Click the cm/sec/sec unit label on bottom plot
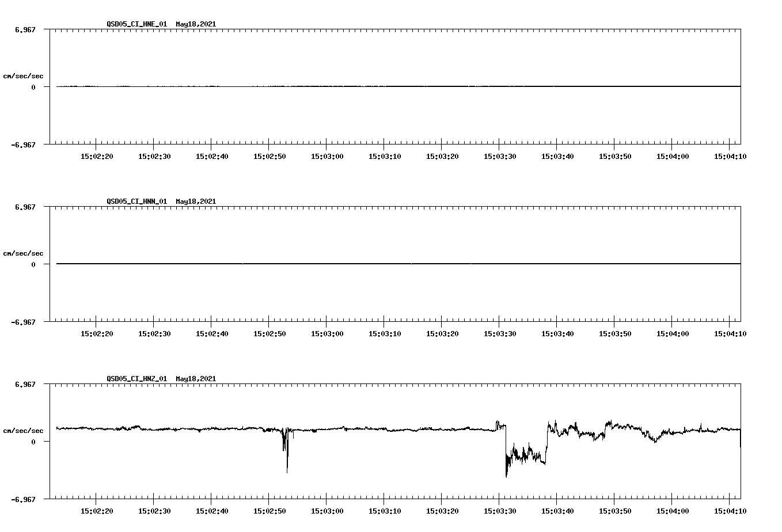 click(24, 430)
